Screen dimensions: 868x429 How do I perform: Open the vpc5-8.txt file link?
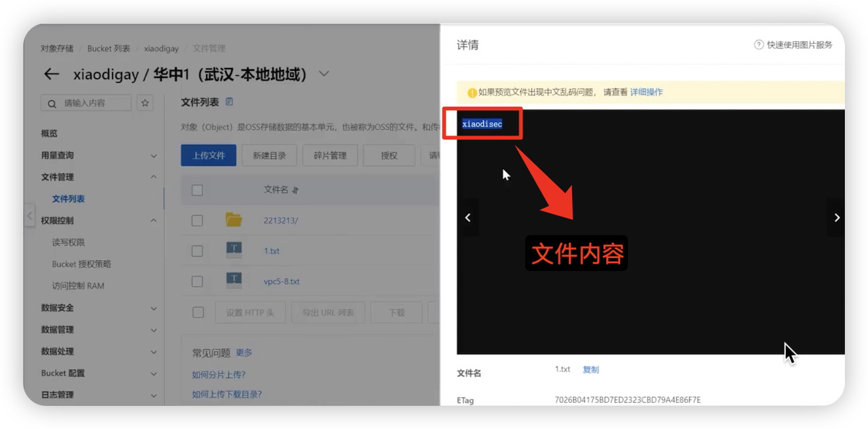(282, 281)
